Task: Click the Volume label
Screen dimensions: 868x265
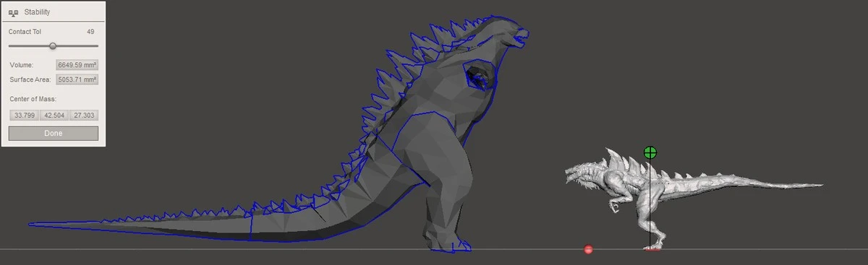Action: click(22, 65)
